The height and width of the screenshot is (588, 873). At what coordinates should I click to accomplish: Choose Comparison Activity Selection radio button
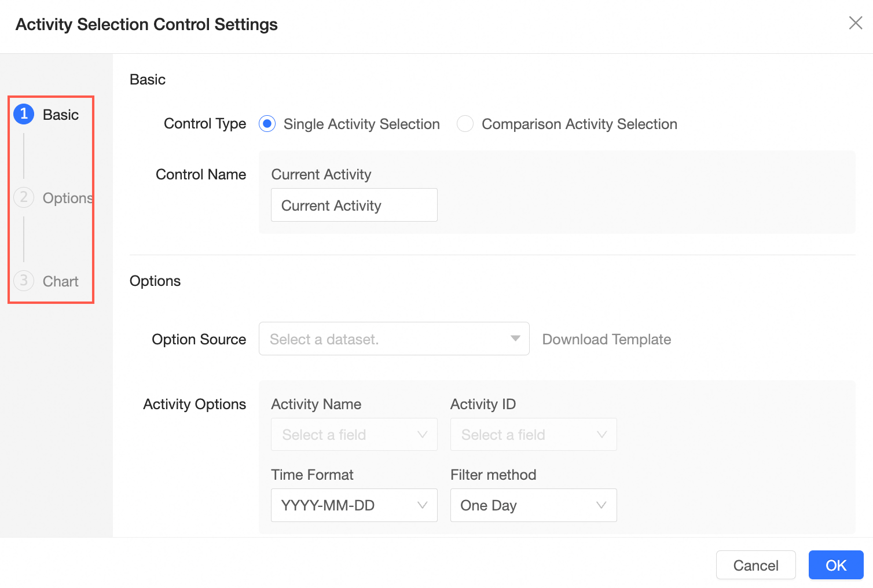point(465,124)
